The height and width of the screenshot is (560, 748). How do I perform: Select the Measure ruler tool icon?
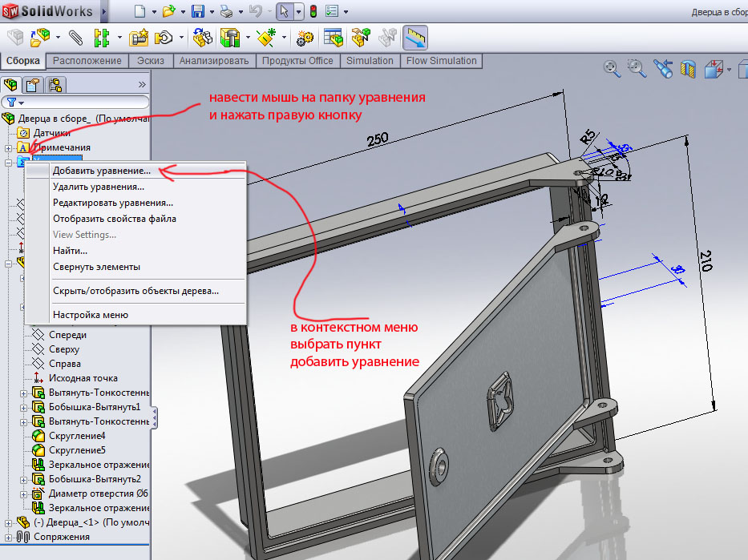point(414,37)
